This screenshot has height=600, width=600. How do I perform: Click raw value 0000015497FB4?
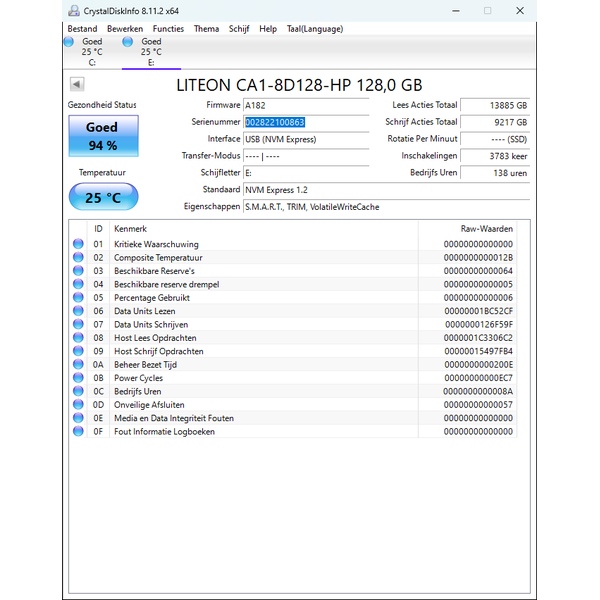(478, 351)
